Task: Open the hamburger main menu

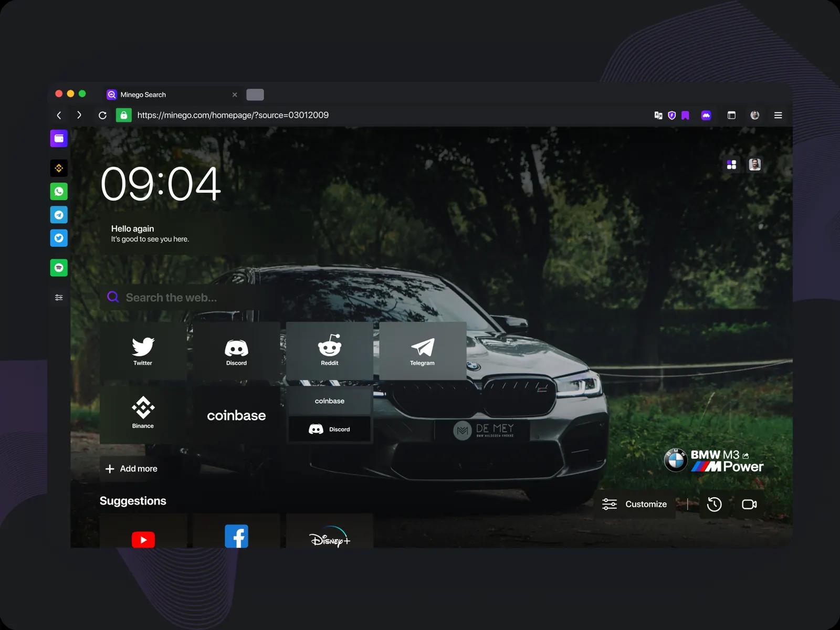Action: 778,115
